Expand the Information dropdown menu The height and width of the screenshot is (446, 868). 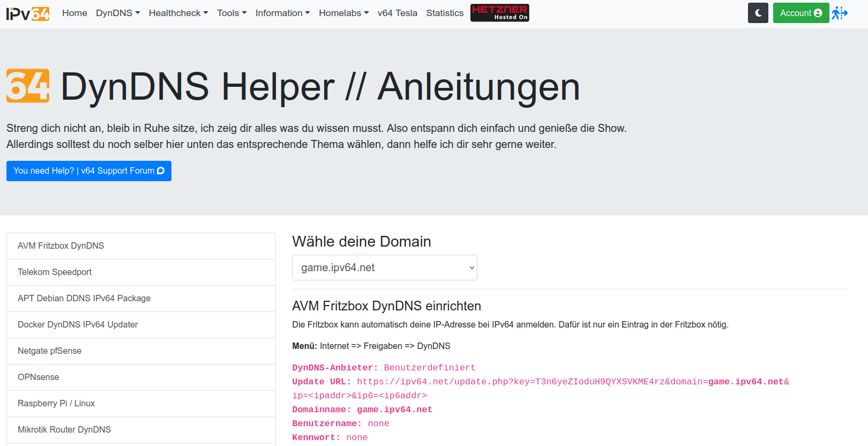coord(282,13)
